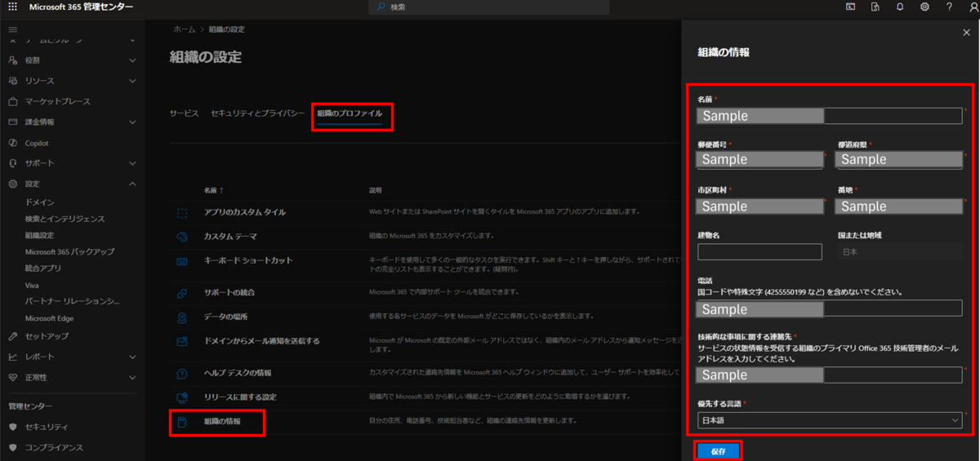The width and height of the screenshot is (980, 461).
Task: Expand the サポート sidebar chevron
Action: point(132,163)
